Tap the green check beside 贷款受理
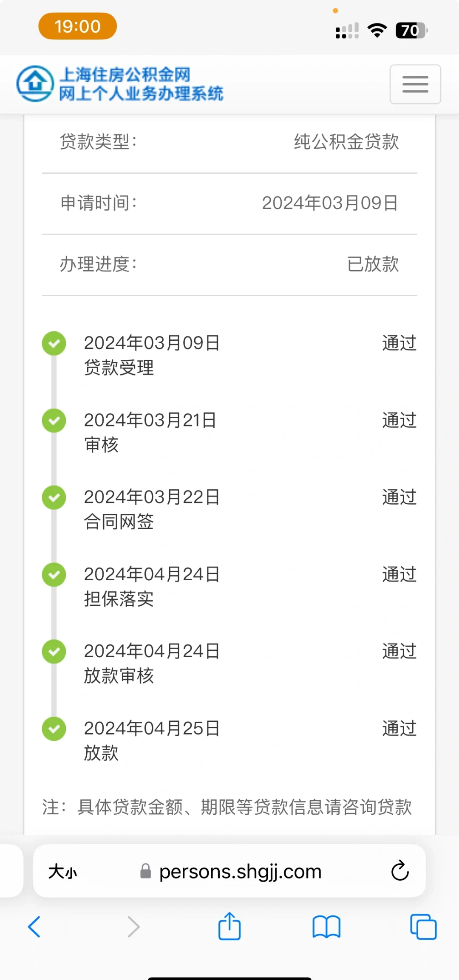 [54, 343]
